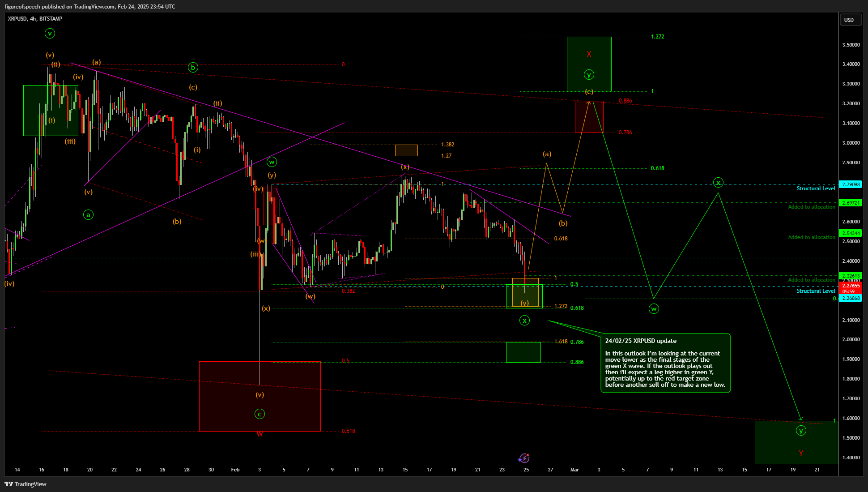
Task: Select the '24/02/25 XRPUSD update' note title
Action: tap(641, 341)
